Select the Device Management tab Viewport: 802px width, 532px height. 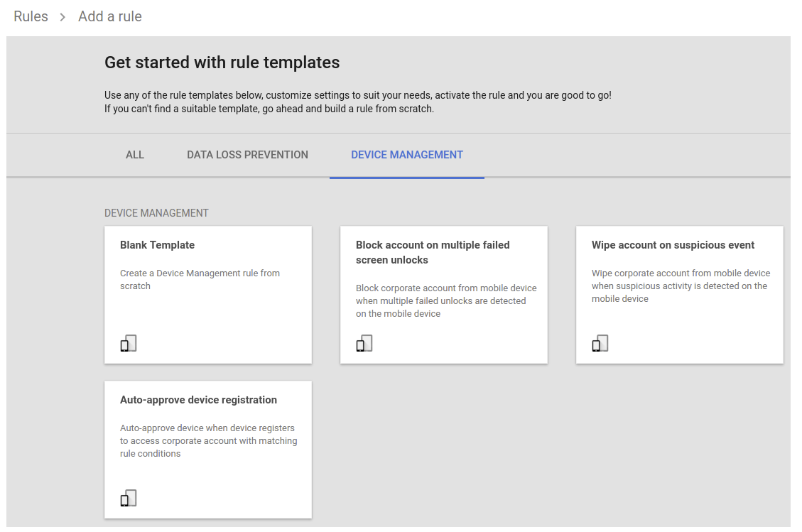(x=407, y=155)
